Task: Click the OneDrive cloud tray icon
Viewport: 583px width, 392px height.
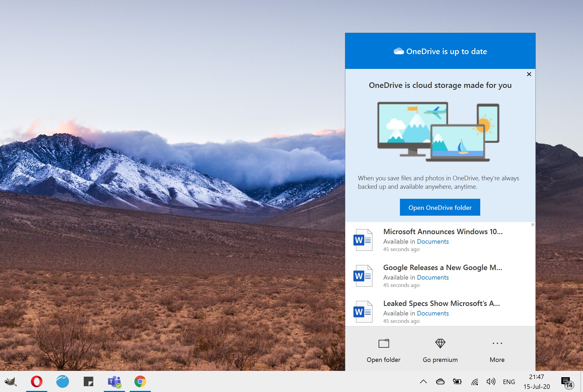Action: pos(440,381)
